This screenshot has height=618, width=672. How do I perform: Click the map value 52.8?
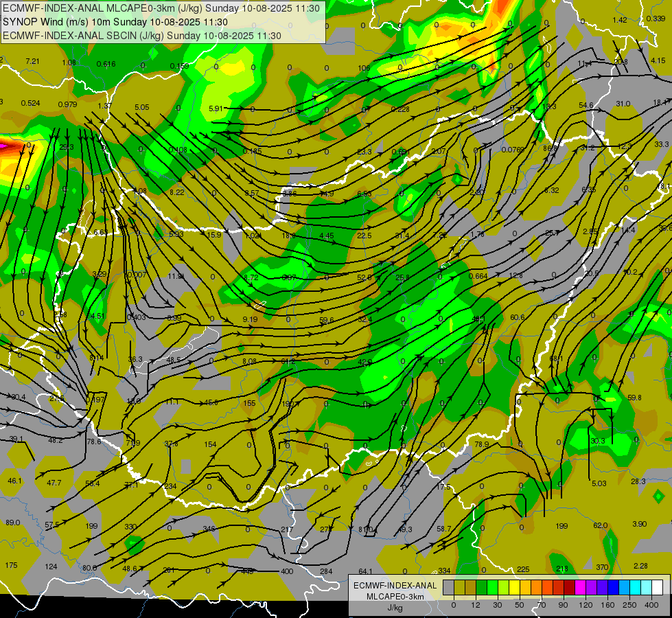[x=364, y=277]
